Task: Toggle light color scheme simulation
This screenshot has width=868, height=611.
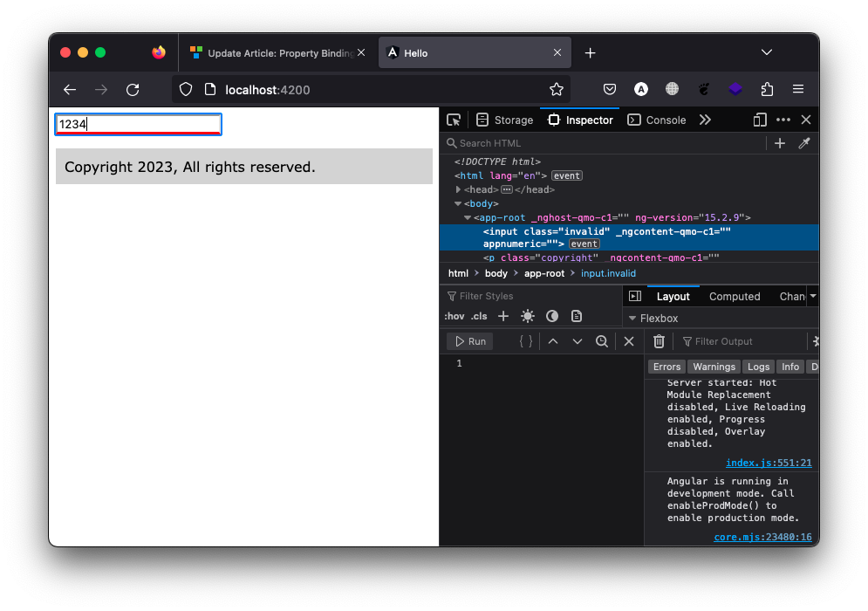Action: click(528, 316)
